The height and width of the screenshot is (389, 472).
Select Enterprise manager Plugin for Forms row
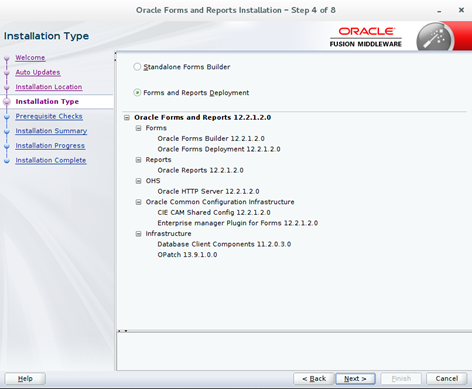coord(238,223)
